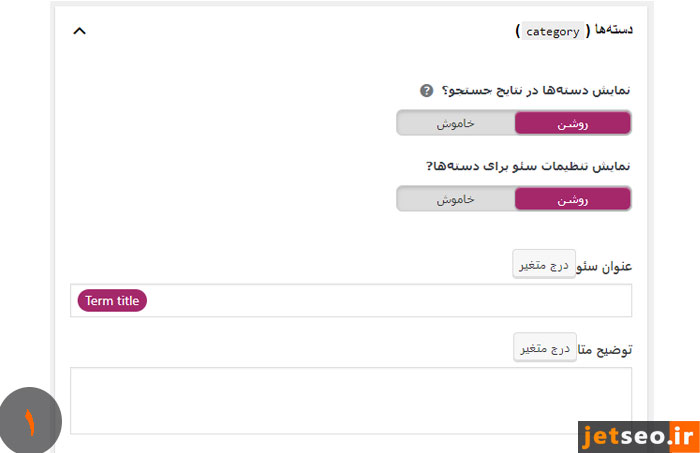Click the عنوان سئو field label

tap(604, 267)
